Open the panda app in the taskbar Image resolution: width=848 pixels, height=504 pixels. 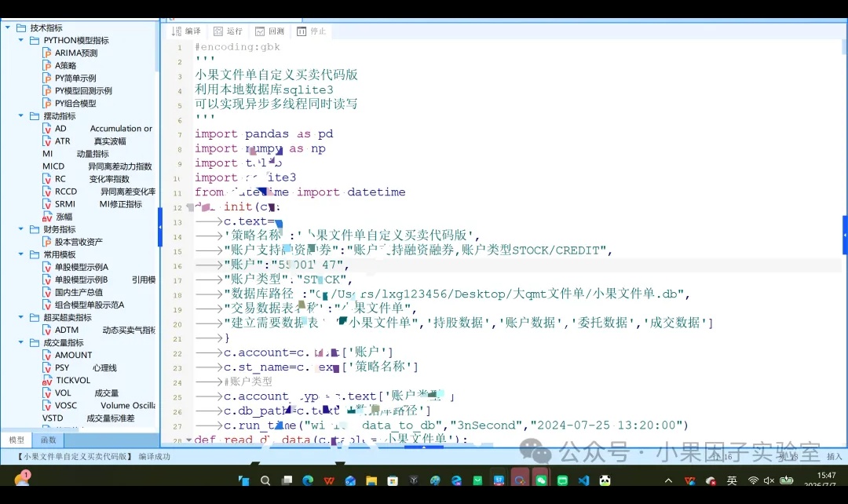605,480
